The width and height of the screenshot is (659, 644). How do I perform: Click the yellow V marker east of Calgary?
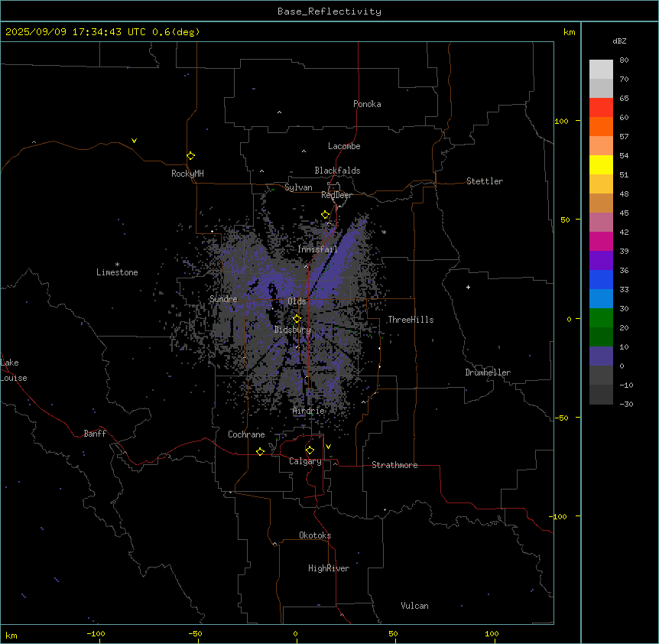(328, 447)
